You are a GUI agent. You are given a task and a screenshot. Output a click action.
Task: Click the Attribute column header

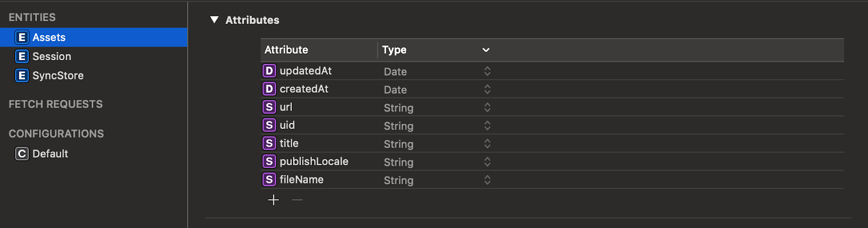pos(319,50)
